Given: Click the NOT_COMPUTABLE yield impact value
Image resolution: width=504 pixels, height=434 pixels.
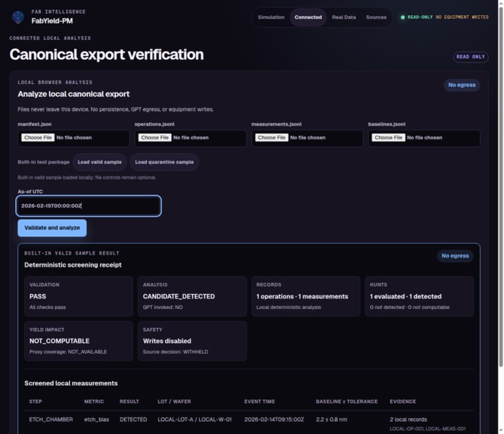Looking at the screenshot, I should pos(60,341).
